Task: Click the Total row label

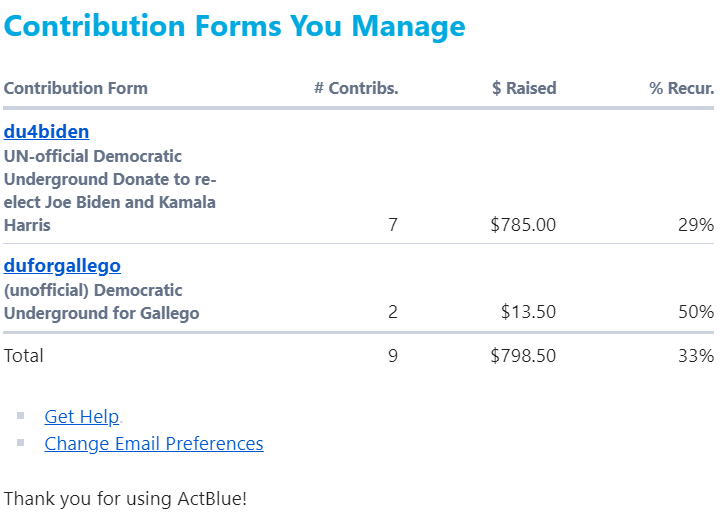Action: point(24,355)
